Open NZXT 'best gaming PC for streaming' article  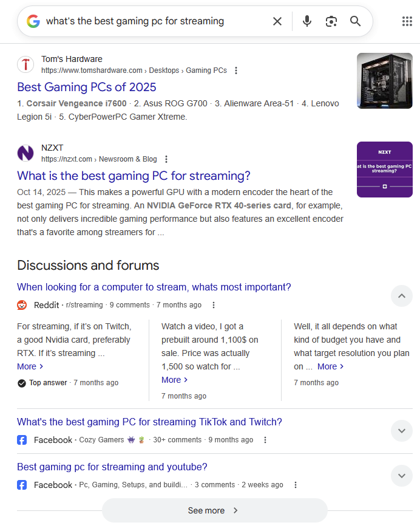(x=134, y=176)
